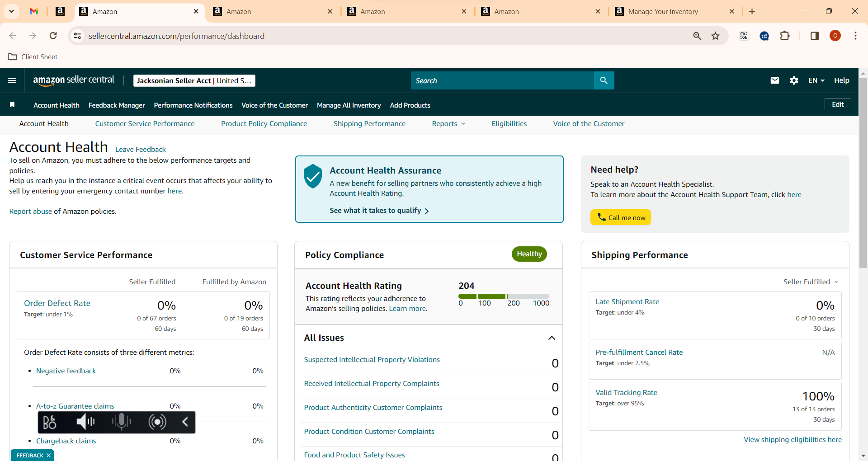Click the Report abuse link
The width and height of the screenshot is (868, 461).
tap(31, 212)
